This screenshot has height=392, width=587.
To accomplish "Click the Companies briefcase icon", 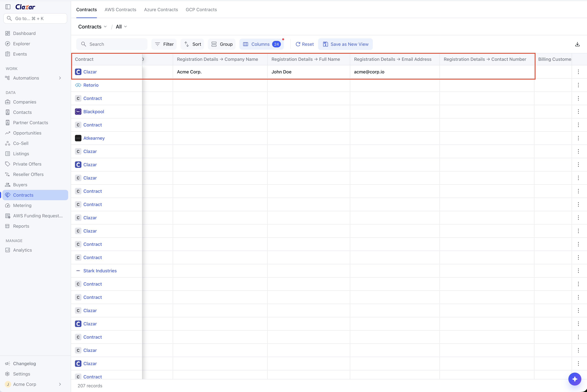I will [7, 102].
